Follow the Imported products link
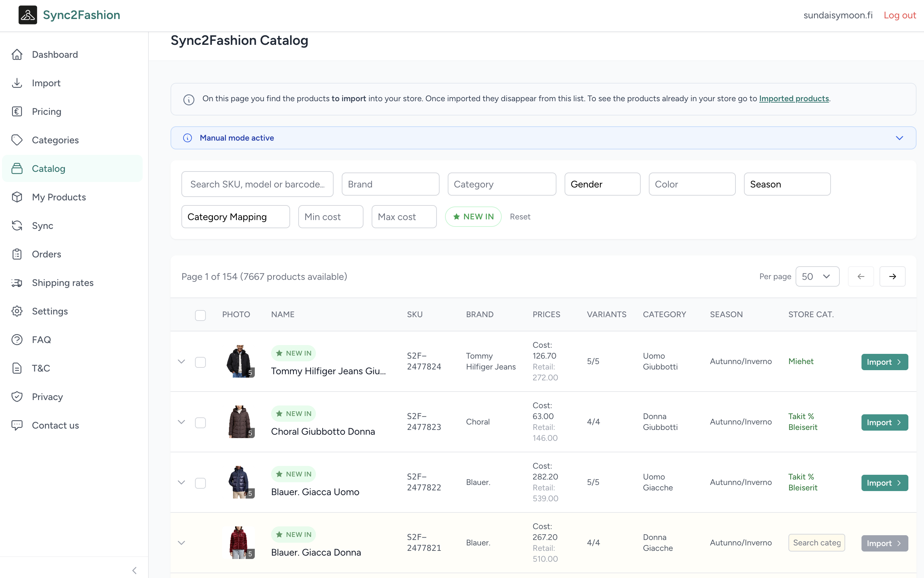 [794, 98]
